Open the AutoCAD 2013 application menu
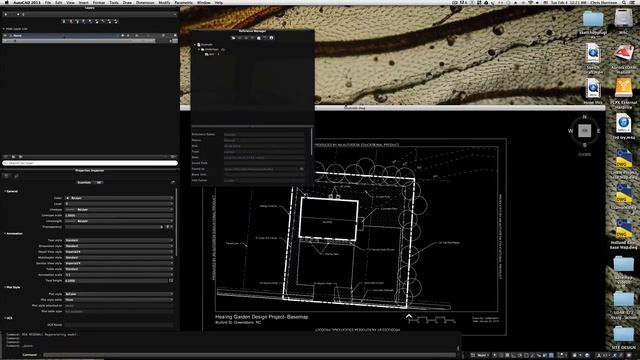The image size is (640, 360). pos(27,2)
